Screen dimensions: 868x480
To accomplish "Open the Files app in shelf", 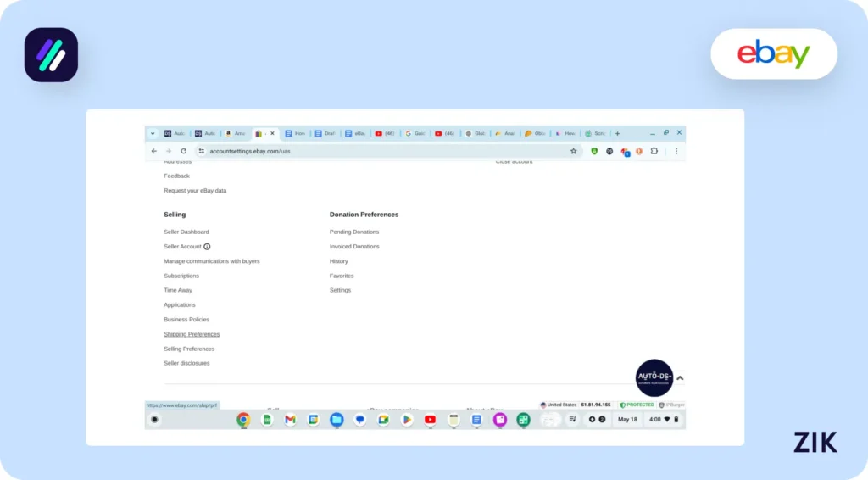I will click(x=337, y=419).
